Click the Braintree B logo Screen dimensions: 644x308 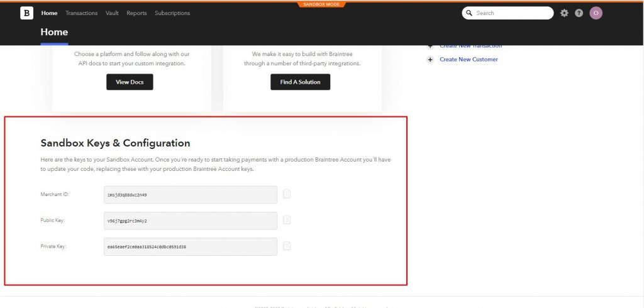pos(26,13)
